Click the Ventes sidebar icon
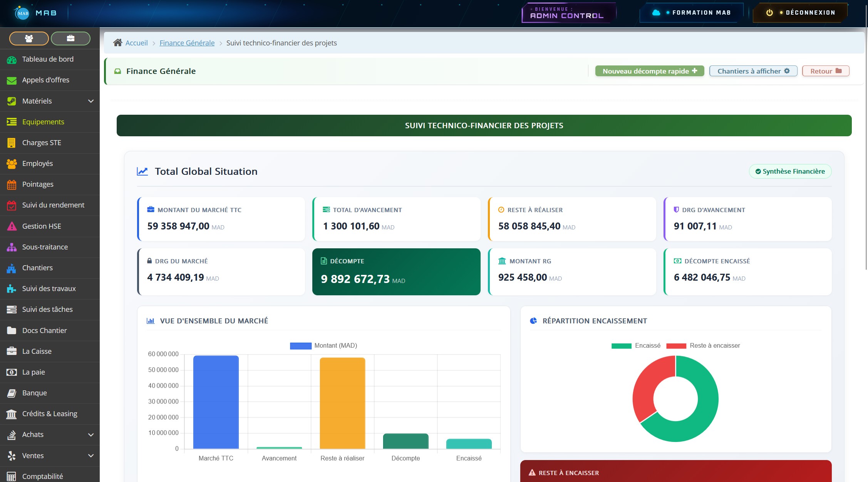The width and height of the screenshot is (868, 482). click(x=12, y=456)
